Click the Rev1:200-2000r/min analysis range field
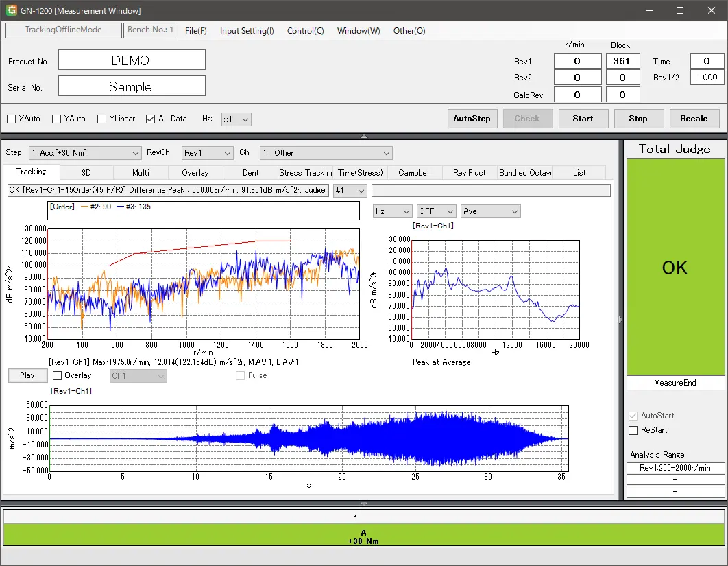 click(675, 468)
